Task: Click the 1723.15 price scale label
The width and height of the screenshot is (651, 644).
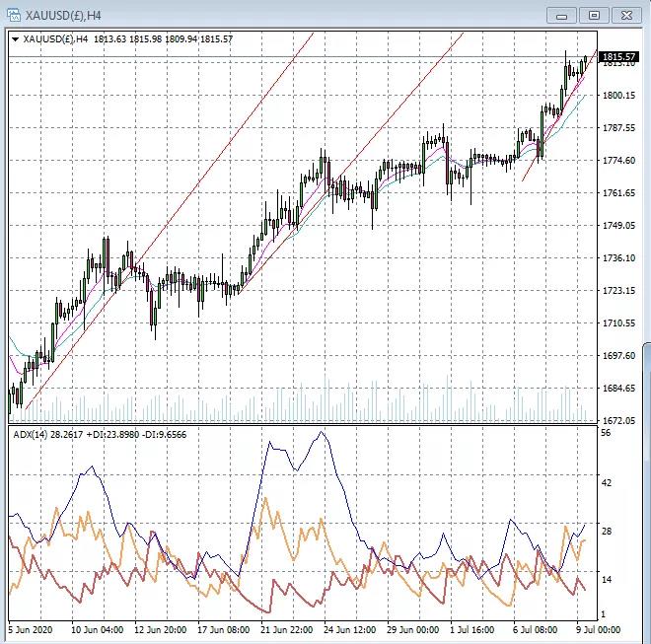Action: pyautogui.click(x=618, y=291)
